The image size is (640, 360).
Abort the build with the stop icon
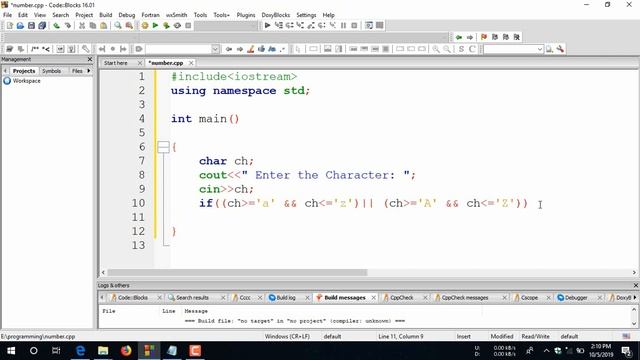(188, 26)
